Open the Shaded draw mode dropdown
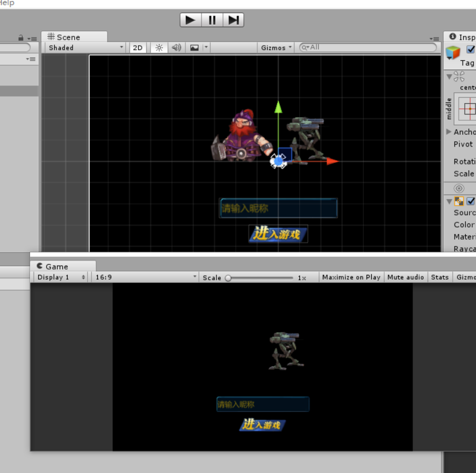The height and width of the screenshot is (473, 476). tap(85, 48)
